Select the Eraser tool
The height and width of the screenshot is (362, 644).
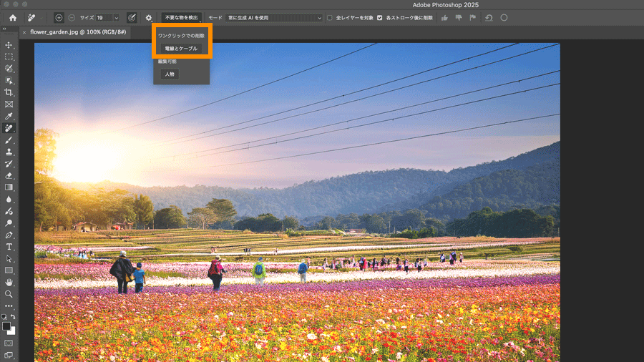point(9,176)
